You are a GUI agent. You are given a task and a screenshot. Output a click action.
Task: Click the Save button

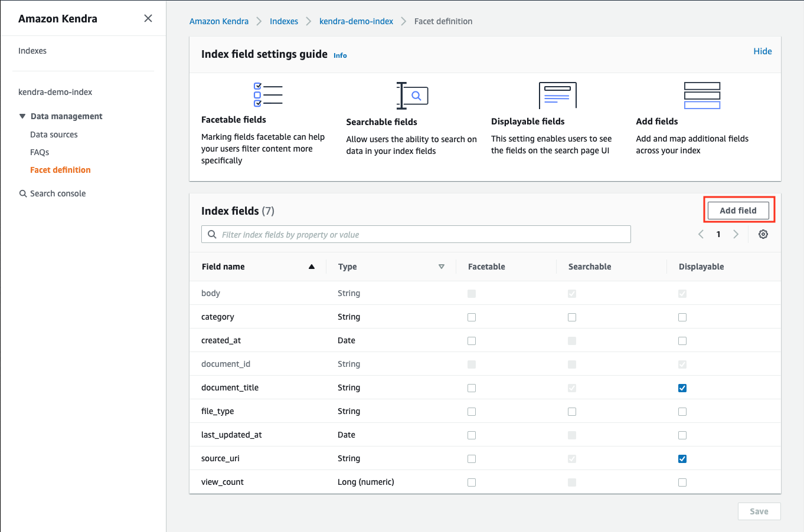[x=759, y=511]
